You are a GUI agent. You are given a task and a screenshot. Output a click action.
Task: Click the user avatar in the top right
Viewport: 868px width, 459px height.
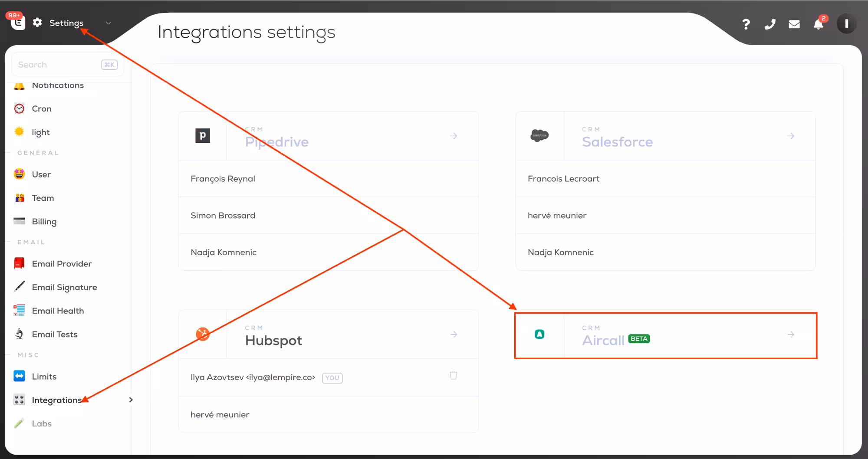coord(846,24)
